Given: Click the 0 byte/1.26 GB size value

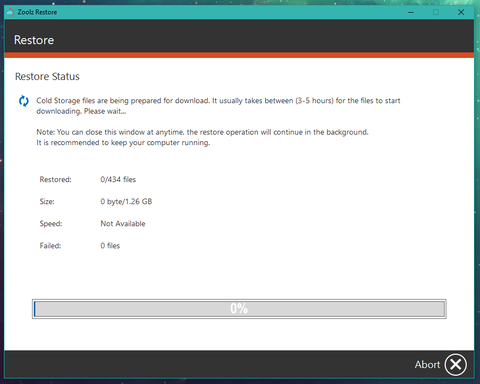Looking at the screenshot, I should (x=126, y=202).
